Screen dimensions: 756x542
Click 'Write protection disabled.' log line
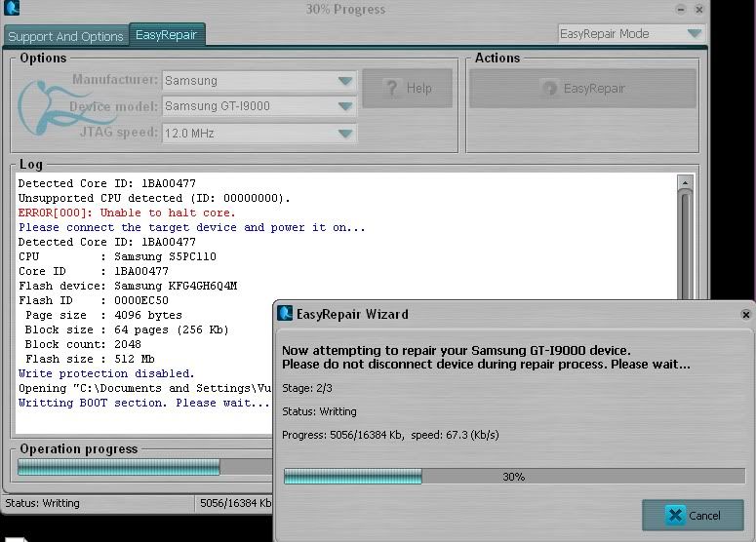tap(106, 373)
